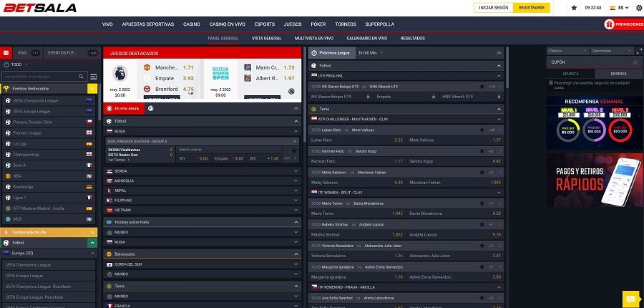
Task: Click the coupon panel icon next to CUPÓN
Action: [x=635, y=62]
